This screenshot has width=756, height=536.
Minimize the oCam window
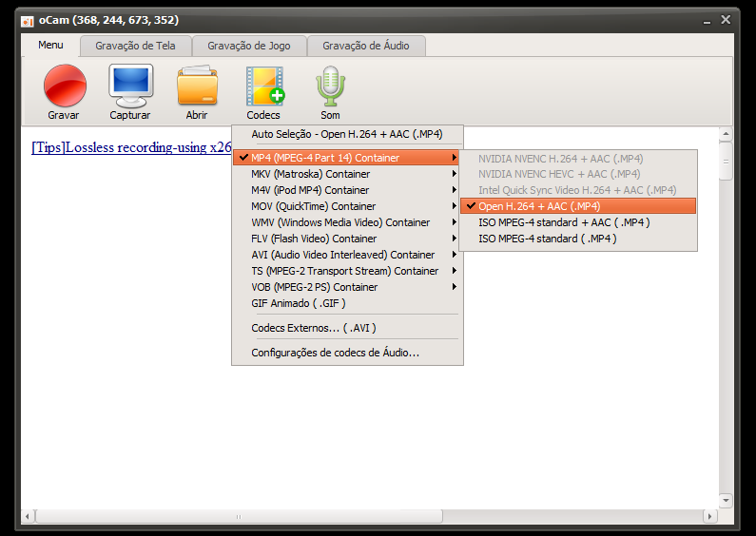pos(707,21)
